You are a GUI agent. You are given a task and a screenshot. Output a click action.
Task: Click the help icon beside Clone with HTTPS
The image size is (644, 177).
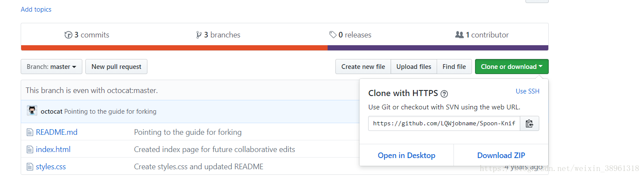click(x=444, y=94)
